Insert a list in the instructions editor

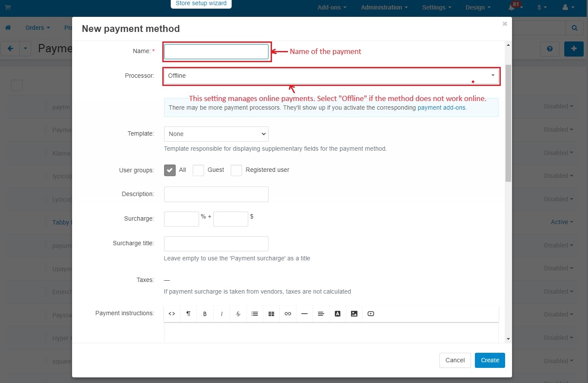255,314
